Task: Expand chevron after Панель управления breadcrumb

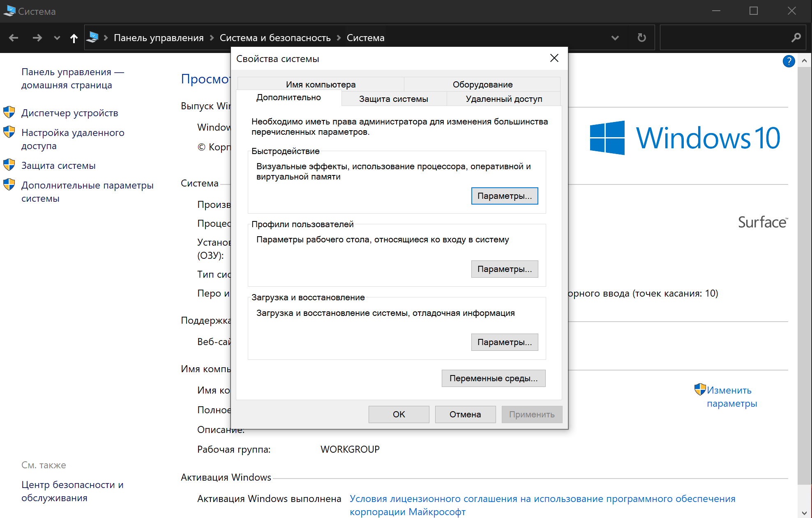Action: 212,38
